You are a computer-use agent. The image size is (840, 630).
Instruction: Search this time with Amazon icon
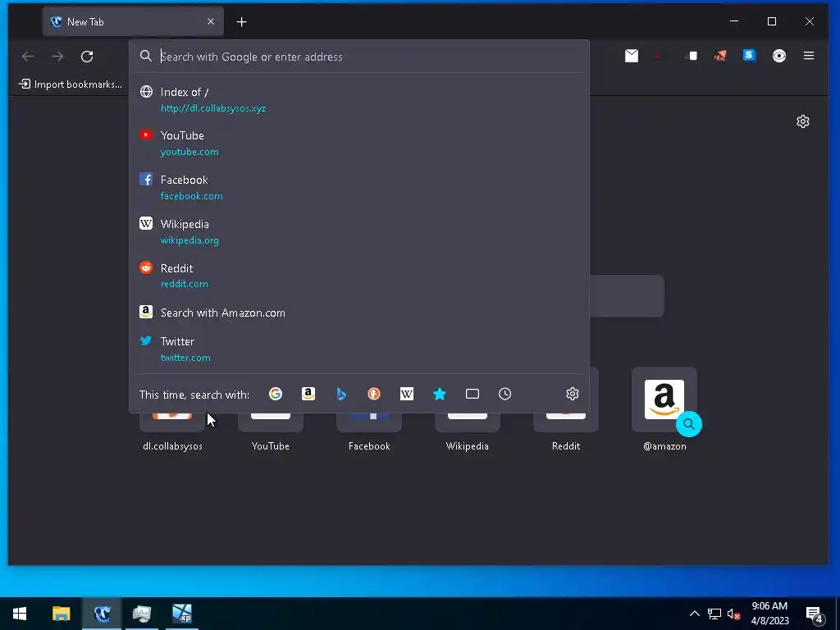308,394
